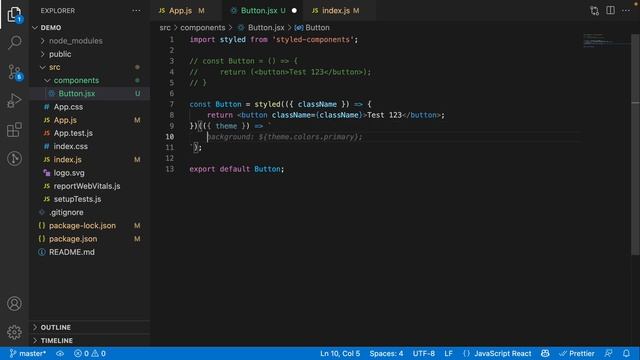Screen dimensions: 640x360
Task: Click line number 13 in gutter
Action: [170, 169]
